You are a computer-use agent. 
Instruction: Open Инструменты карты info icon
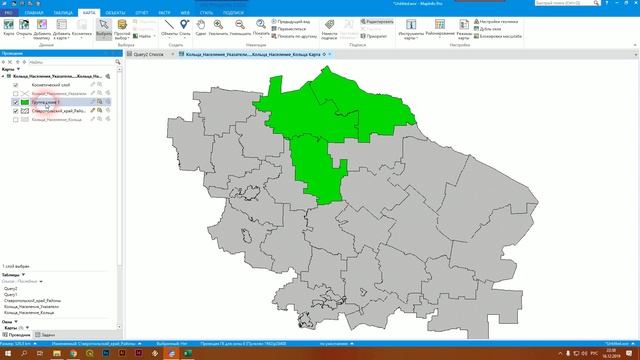pyautogui.click(x=411, y=25)
